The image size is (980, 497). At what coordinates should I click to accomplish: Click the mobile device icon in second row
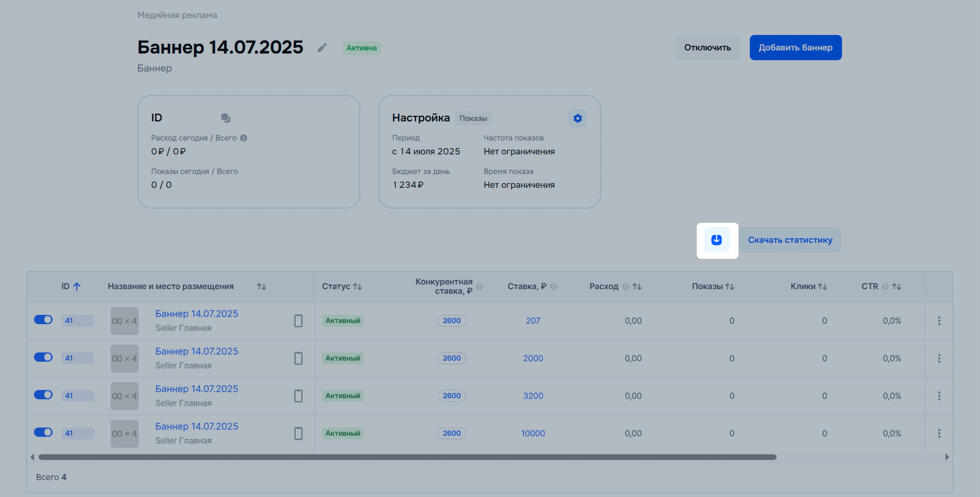[298, 358]
